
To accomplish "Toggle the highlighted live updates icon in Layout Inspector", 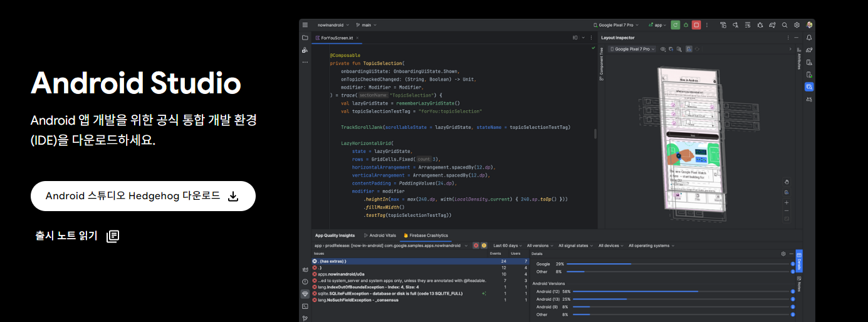I will tap(689, 49).
